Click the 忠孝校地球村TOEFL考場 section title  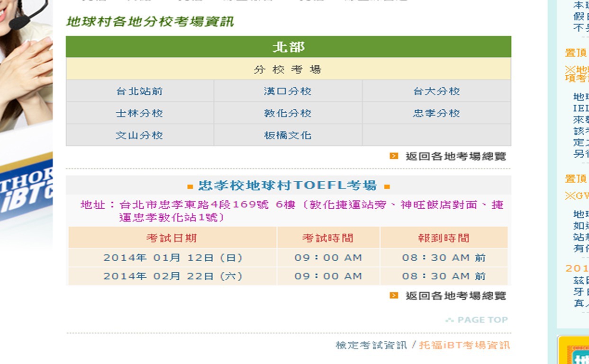click(288, 185)
